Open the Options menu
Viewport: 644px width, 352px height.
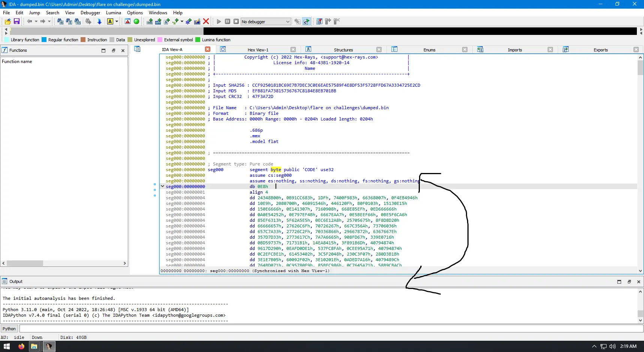point(135,12)
